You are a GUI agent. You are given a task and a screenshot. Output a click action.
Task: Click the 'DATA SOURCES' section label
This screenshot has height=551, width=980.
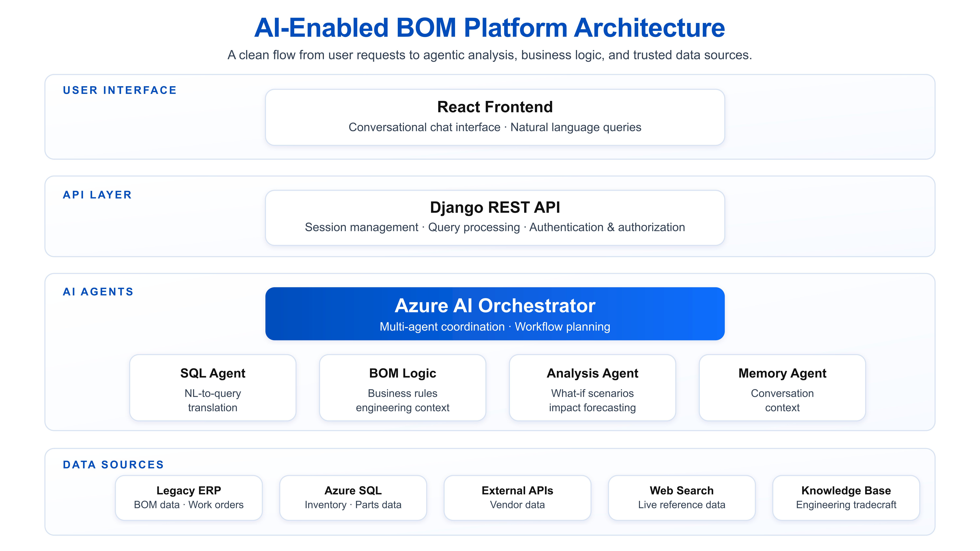click(x=113, y=465)
